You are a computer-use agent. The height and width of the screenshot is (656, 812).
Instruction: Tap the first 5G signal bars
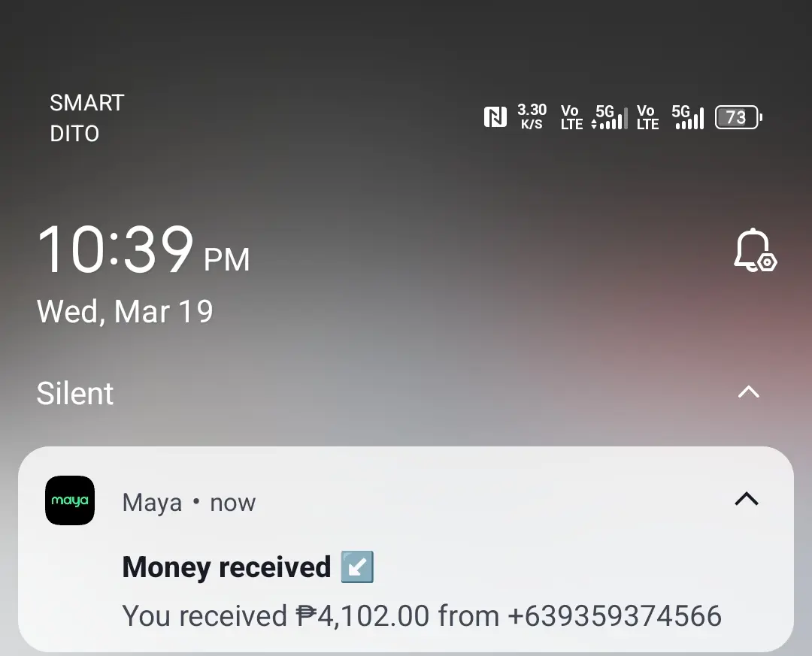[x=610, y=117]
